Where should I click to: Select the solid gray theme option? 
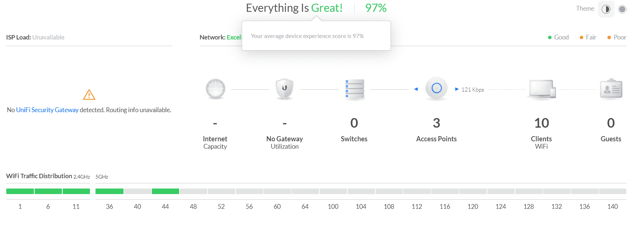coord(622,9)
